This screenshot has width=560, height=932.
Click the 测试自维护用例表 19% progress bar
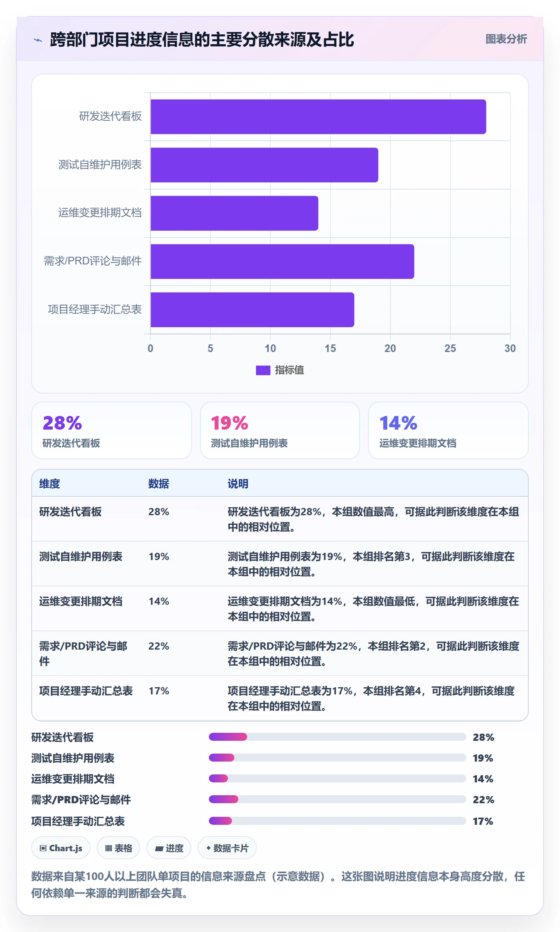tap(338, 758)
